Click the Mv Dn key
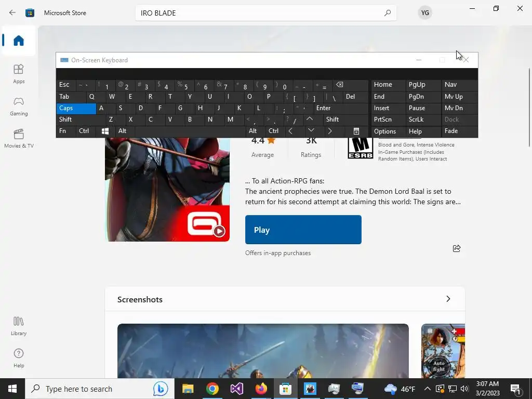532x399 pixels. click(x=459, y=108)
